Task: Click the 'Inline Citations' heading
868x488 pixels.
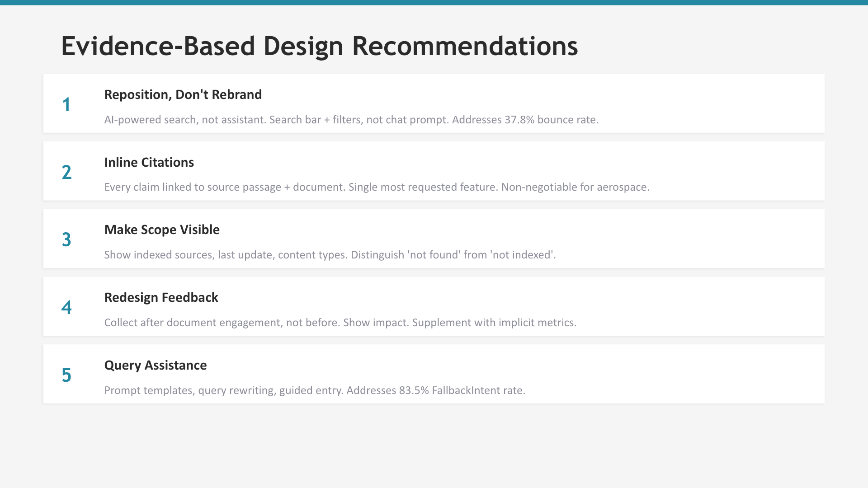Action: pyautogui.click(x=149, y=162)
